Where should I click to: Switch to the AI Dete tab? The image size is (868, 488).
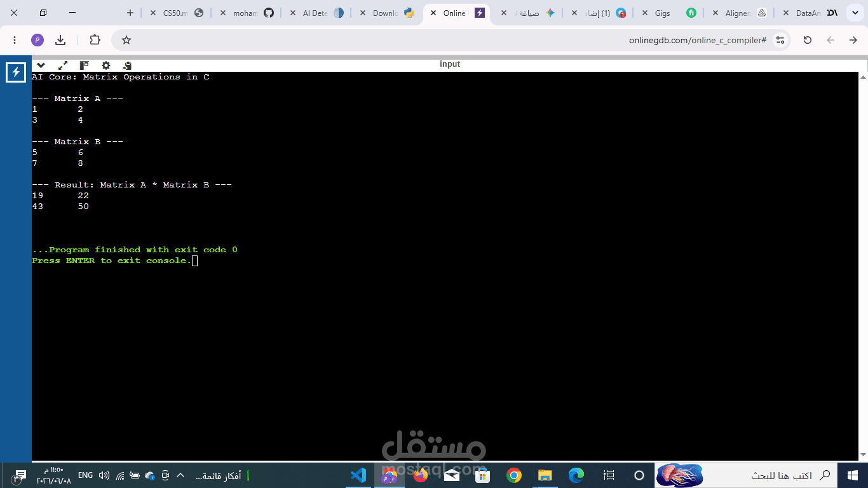pos(317,13)
